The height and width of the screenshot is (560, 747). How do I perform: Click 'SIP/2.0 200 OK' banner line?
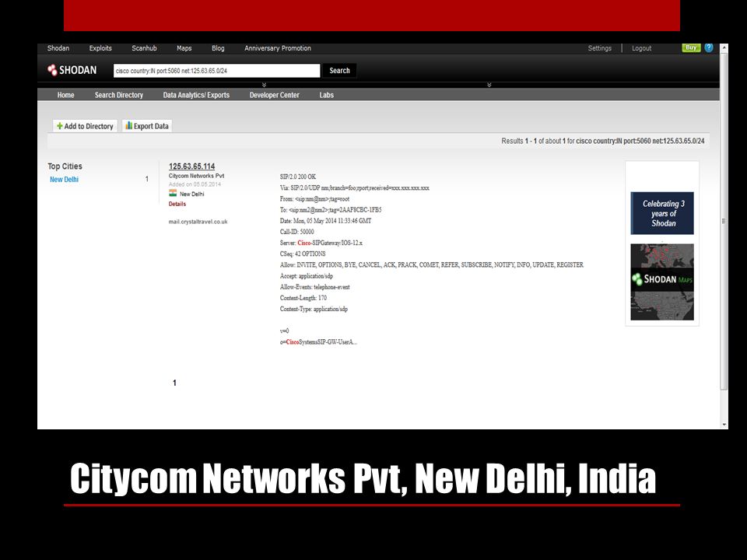298,177
